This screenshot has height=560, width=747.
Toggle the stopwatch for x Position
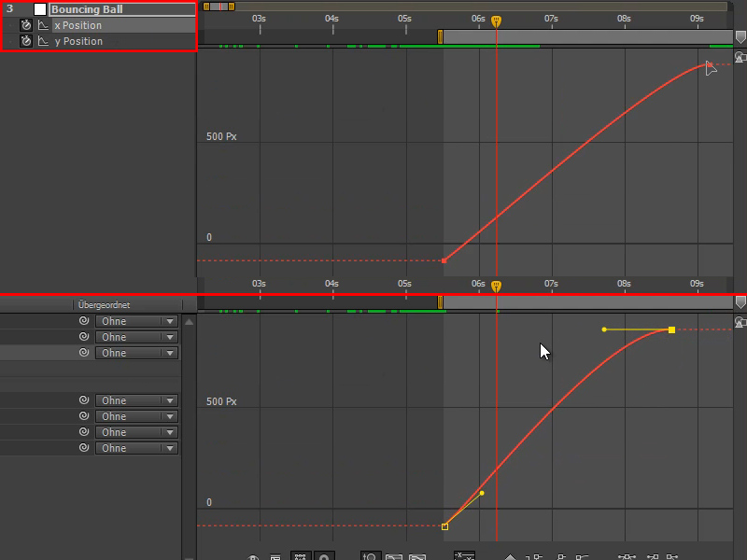(x=24, y=25)
